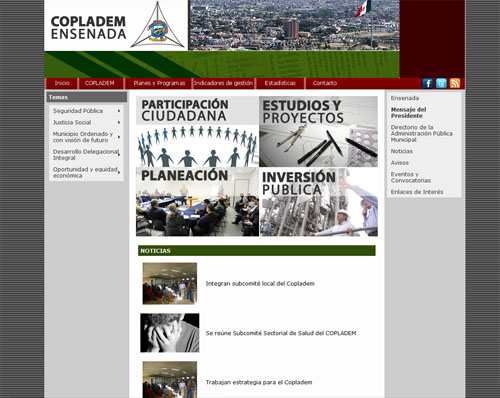Image resolution: width=500 pixels, height=398 pixels.
Task: Open the Participación Ciudadana banner
Action: click(x=197, y=131)
